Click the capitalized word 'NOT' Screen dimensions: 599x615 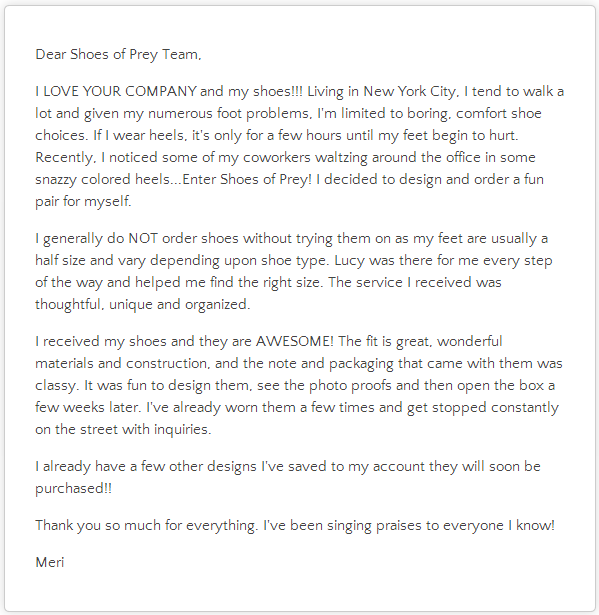click(143, 238)
